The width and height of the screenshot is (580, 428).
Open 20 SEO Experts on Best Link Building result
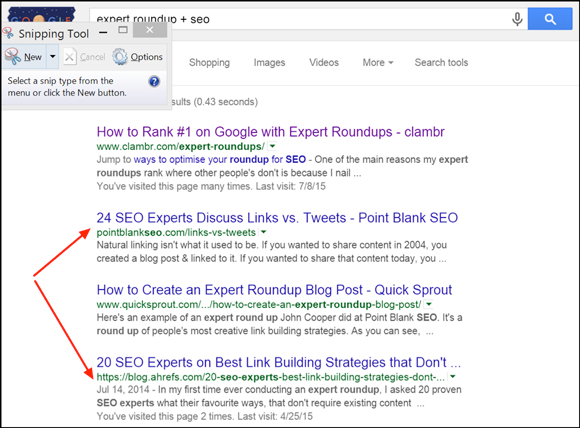pyautogui.click(x=279, y=362)
